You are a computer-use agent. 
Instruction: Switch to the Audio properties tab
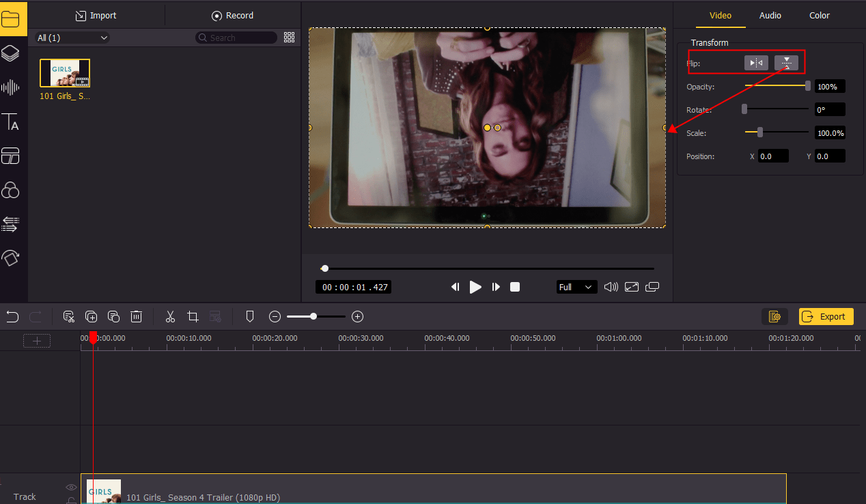point(770,15)
